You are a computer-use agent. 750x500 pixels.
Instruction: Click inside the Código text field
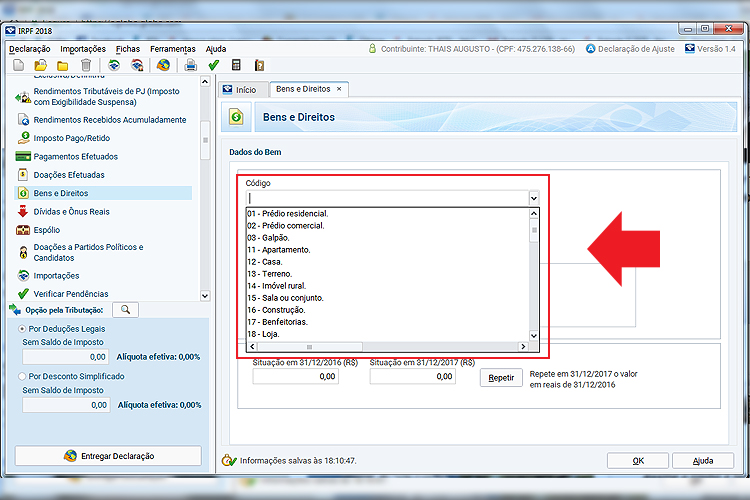(387, 198)
